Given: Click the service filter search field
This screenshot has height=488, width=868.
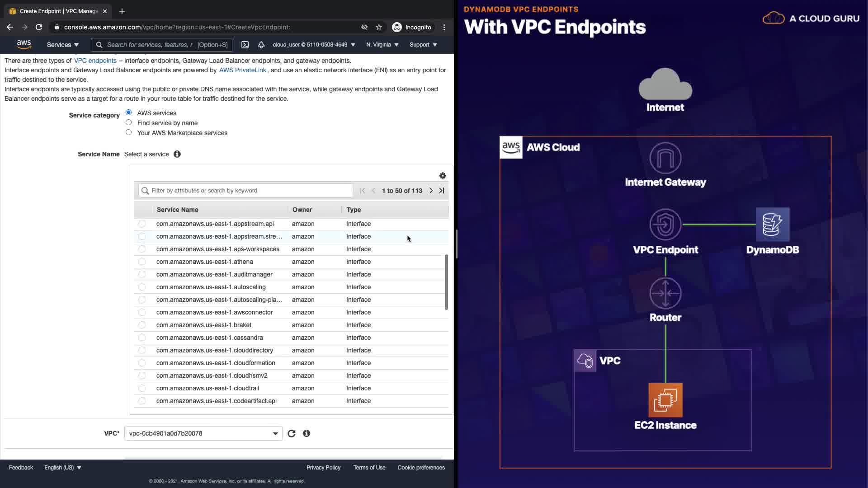Looking at the screenshot, I should click(x=246, y=191).
